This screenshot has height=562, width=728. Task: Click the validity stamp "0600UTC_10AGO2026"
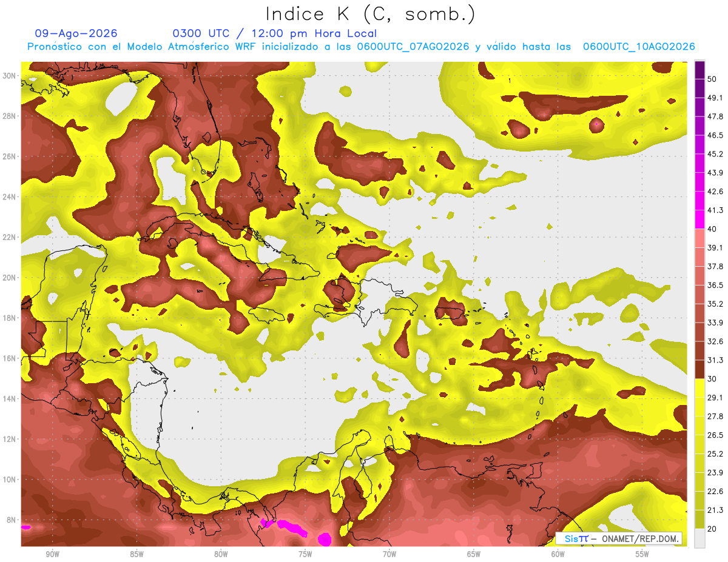[639, 47]
